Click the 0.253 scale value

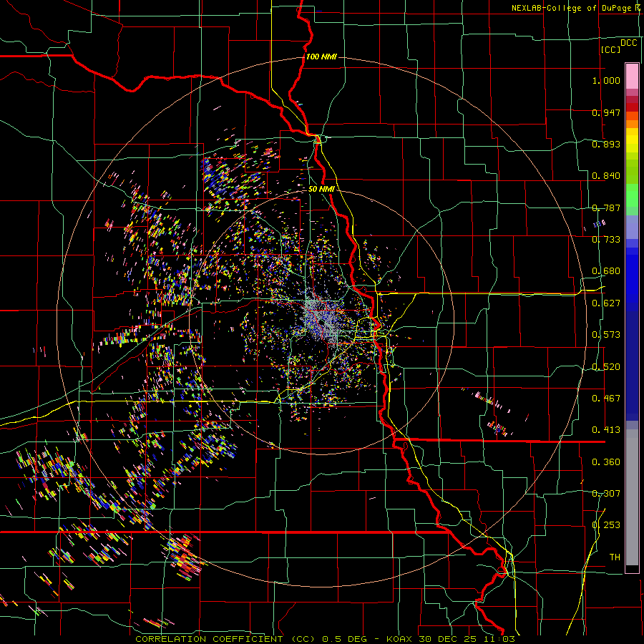(x=606, y=525)
